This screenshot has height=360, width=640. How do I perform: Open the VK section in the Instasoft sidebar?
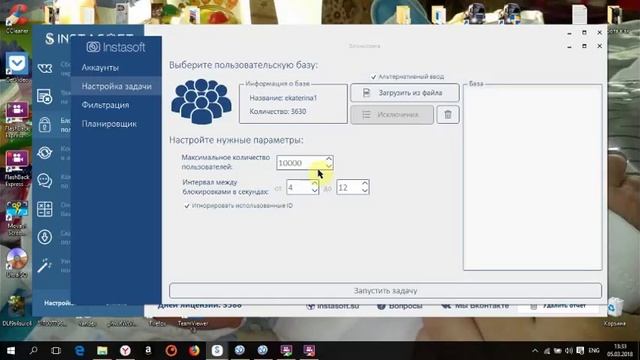coord(44,68)
